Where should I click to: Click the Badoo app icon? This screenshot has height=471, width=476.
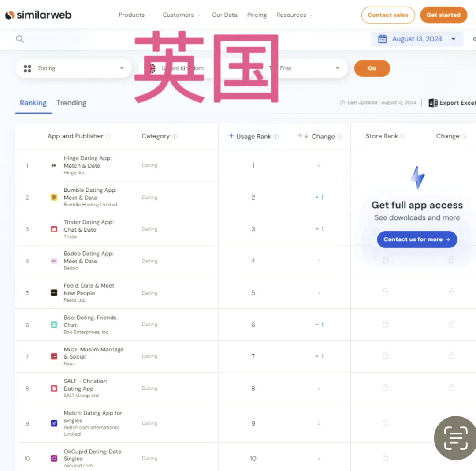(54, 261)
